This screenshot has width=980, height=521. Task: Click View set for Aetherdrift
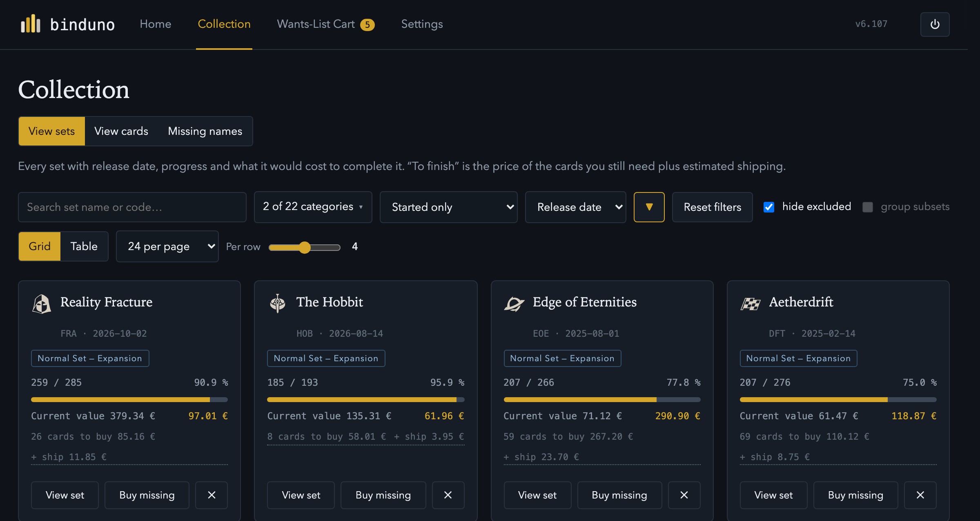(x=773, y=495)
